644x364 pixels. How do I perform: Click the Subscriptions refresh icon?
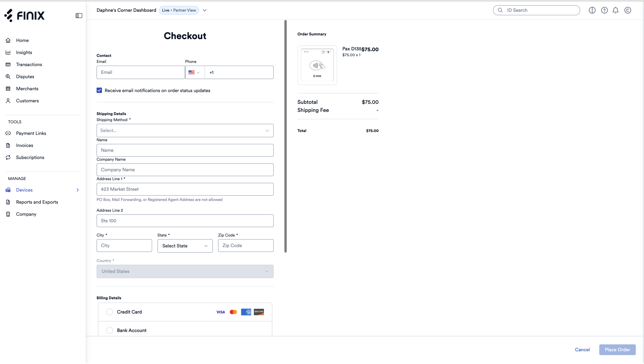pyautogui.click(x=8, y=157)
